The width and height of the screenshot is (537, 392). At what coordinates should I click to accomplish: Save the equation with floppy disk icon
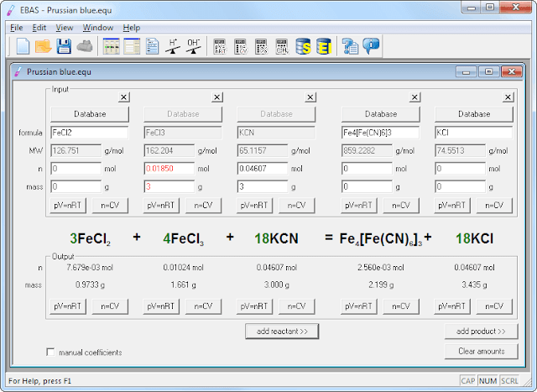click(x=64, y=46)
